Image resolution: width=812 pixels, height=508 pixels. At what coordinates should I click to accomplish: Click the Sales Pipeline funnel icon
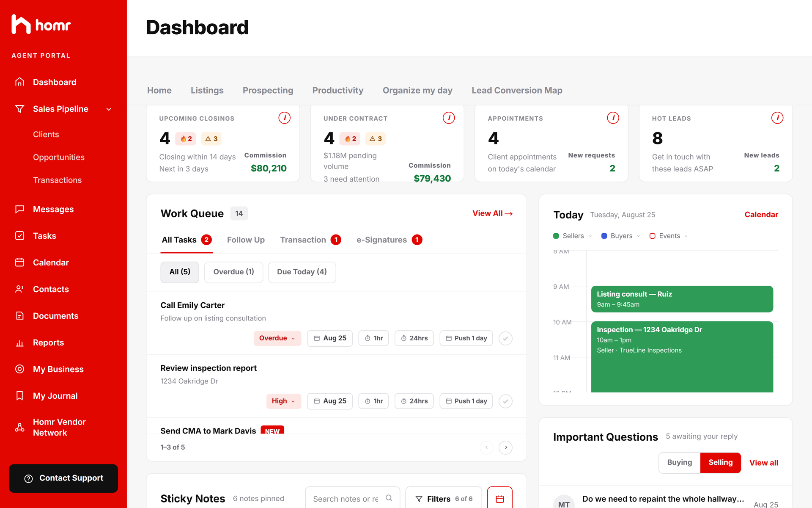(x=19, y=109)
